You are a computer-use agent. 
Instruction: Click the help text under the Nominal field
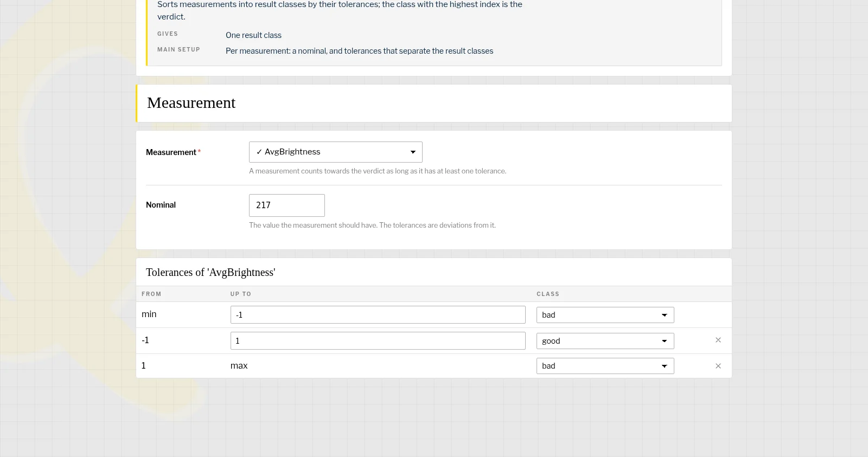[372, 225]
